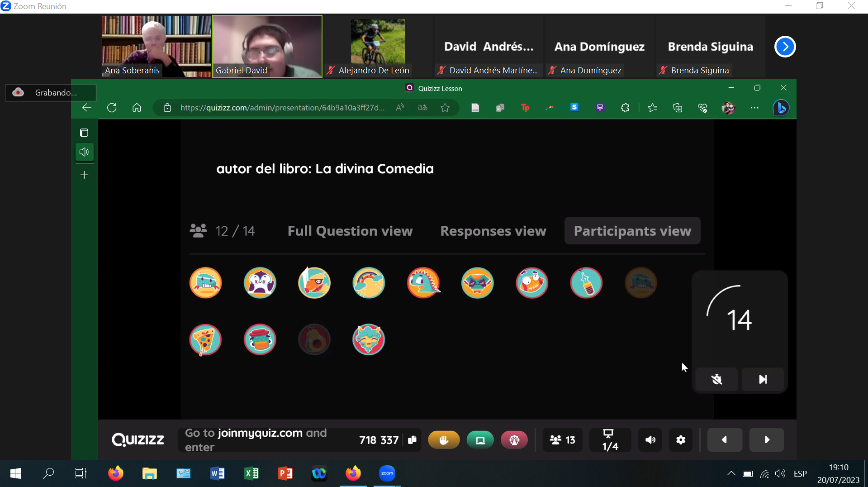
Task: Switch to Responses view tab
Action: click(x=493, y=231)
